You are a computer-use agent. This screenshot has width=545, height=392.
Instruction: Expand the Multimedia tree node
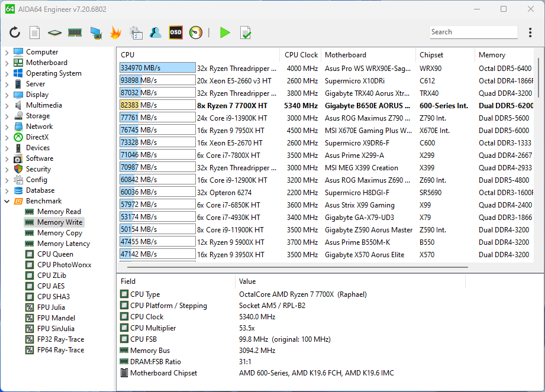7,106
